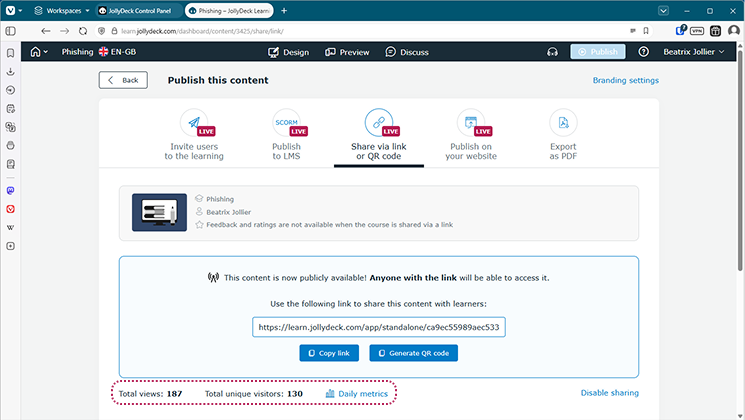Open Downloads panel in browser sidebar

pos(10,71)
